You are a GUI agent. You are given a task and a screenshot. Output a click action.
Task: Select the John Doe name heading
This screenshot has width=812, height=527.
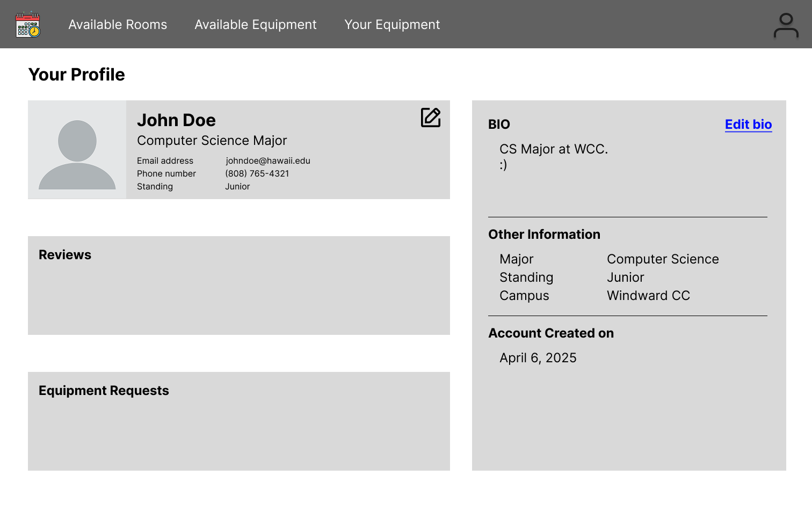(x=176, y=120)
